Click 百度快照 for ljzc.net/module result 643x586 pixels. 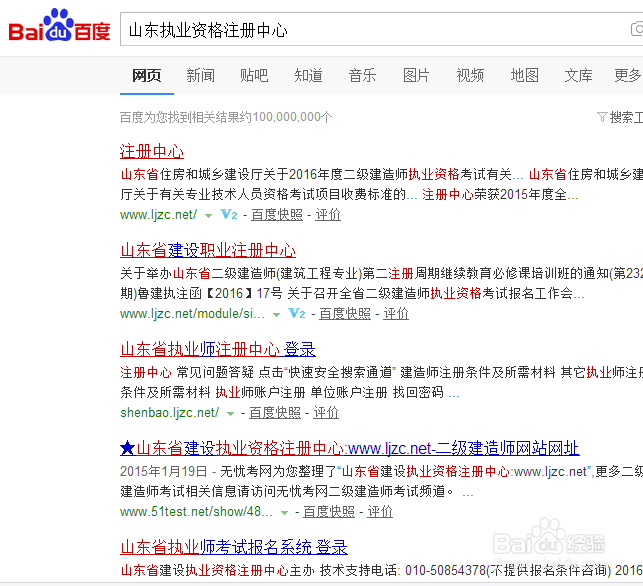[345, 314]
